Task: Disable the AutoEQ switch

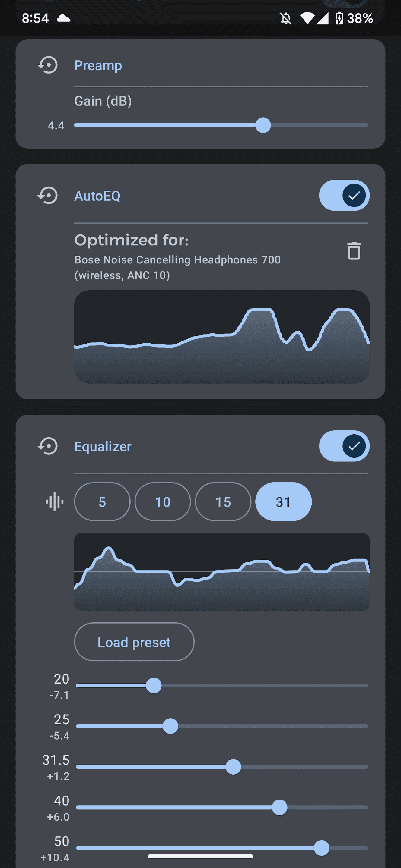Action: (x=344, y=195)
